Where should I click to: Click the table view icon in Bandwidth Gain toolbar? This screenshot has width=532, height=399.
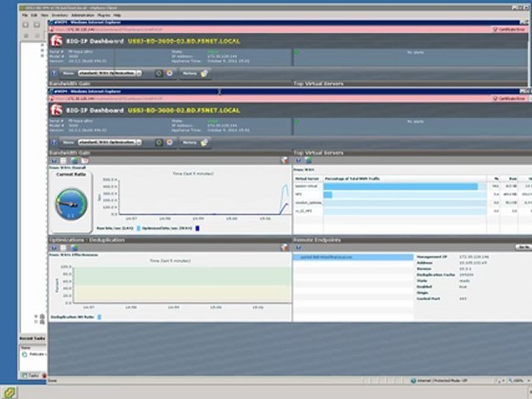coord(64,161)
